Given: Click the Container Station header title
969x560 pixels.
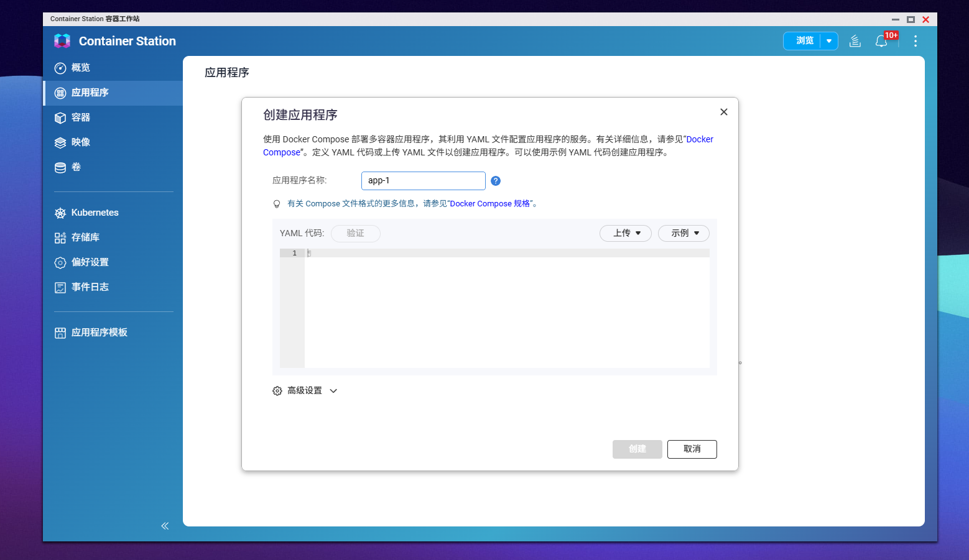Looking at the screenshot, I should point(127,41).
